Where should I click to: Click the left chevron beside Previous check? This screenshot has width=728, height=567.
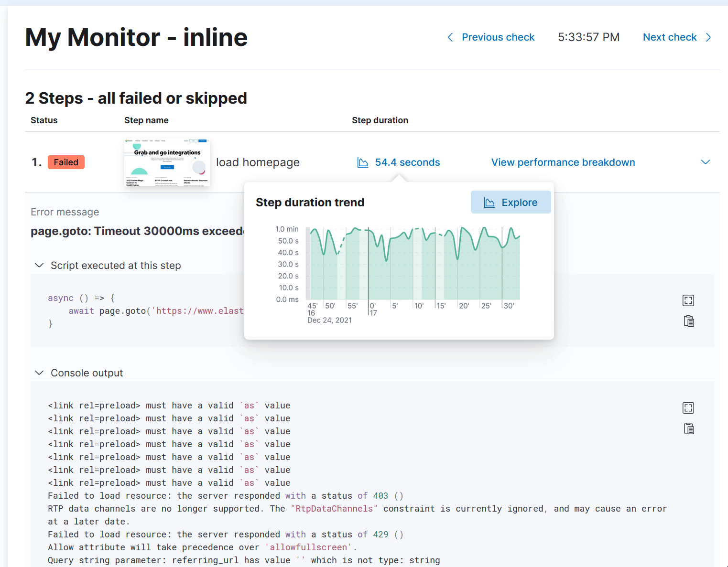pyautogui.click(x=450, y=37)
